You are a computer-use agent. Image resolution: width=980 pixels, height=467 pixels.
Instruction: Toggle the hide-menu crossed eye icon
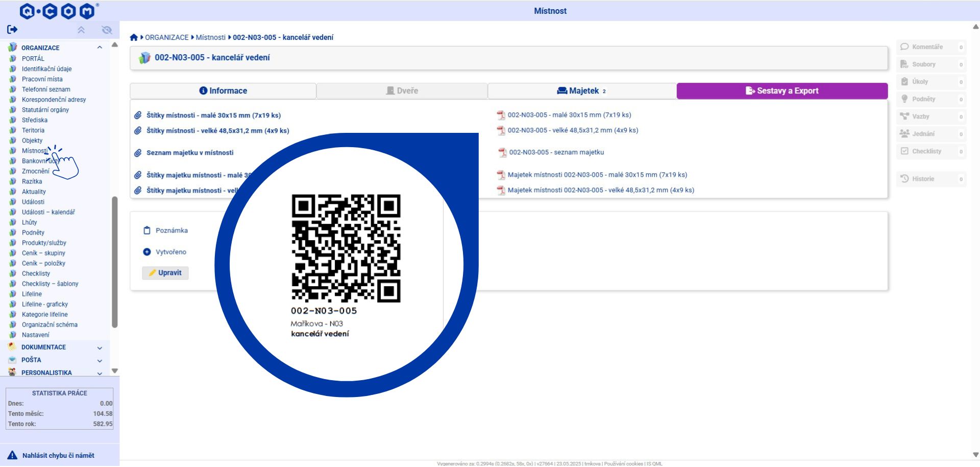coord(107,30)
